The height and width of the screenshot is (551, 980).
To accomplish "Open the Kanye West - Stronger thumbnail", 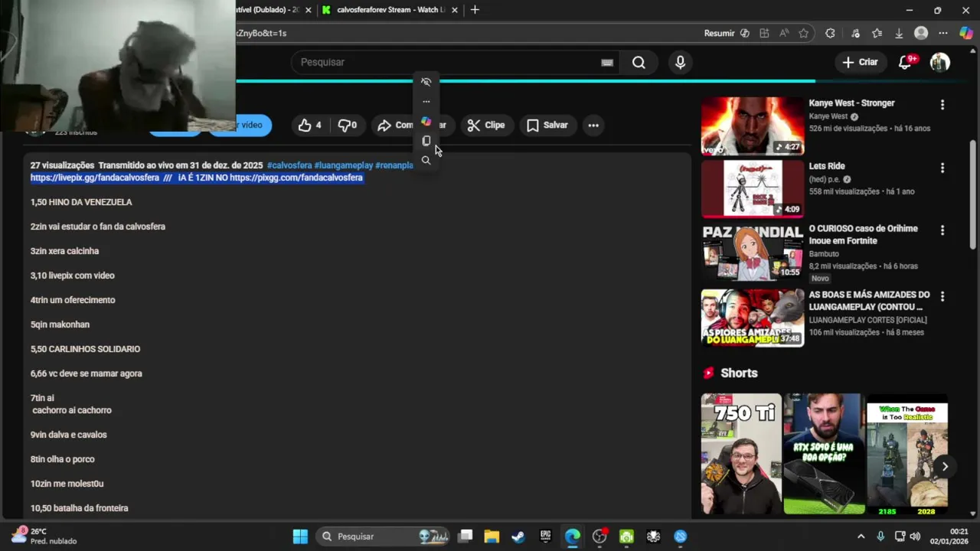I will click(753, 126).
